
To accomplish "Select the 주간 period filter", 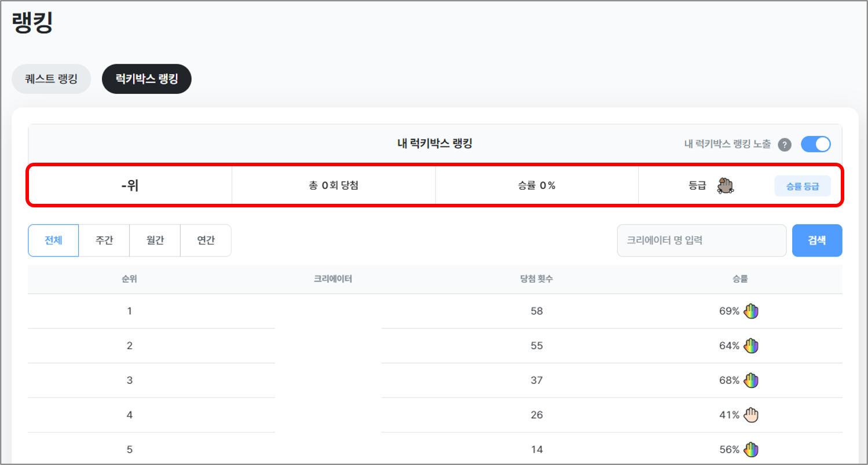I will 104,240.
